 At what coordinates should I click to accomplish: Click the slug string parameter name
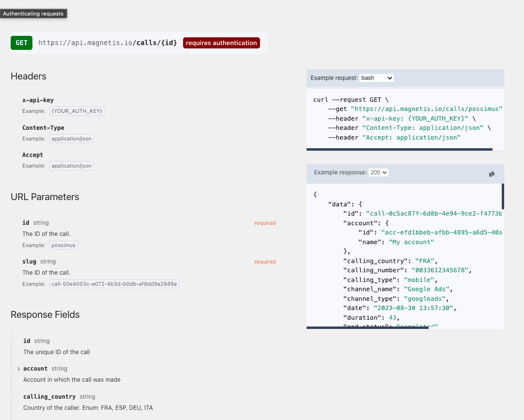29,262
